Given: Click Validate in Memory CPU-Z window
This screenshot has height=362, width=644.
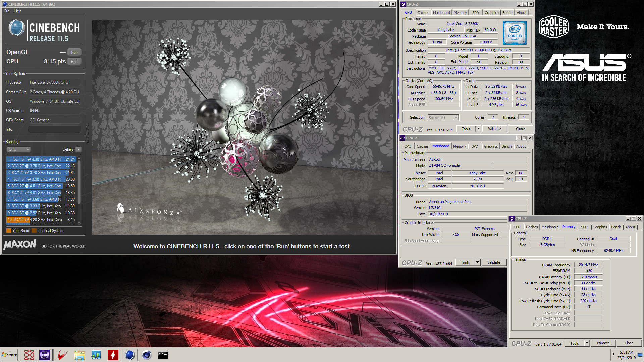Looking at the screenshot, I should pos(603,343).
